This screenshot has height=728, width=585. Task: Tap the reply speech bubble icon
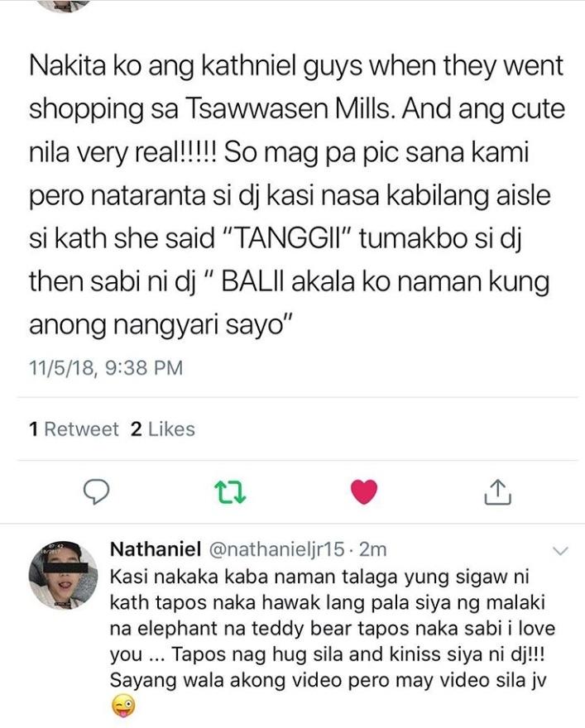point(96,492)
